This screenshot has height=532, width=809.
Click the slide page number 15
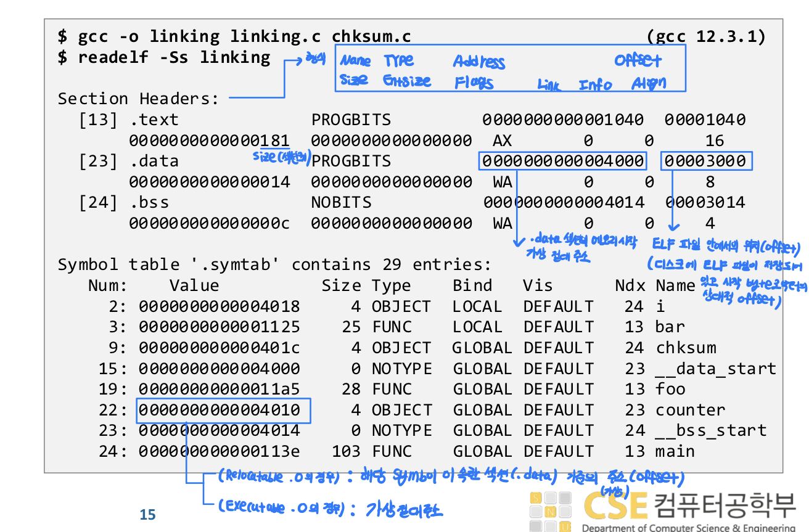(x=148, y=515)
